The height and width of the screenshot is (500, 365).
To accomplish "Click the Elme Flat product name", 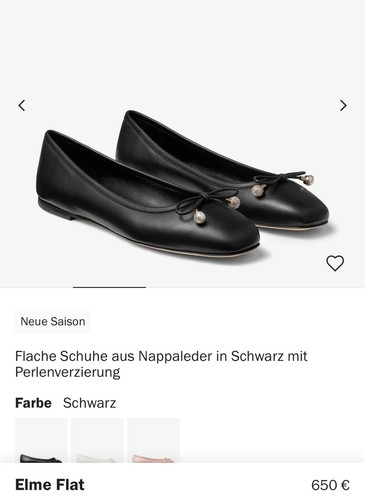I will [50, 485].
